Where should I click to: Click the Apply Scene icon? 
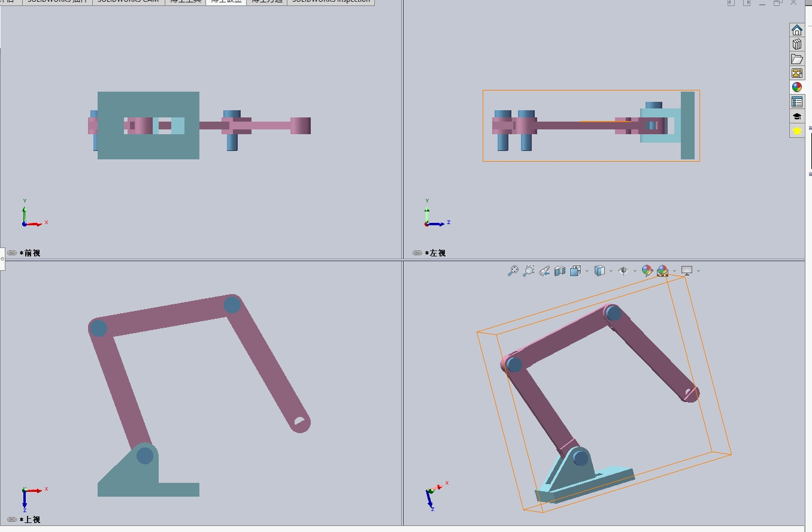662,271
